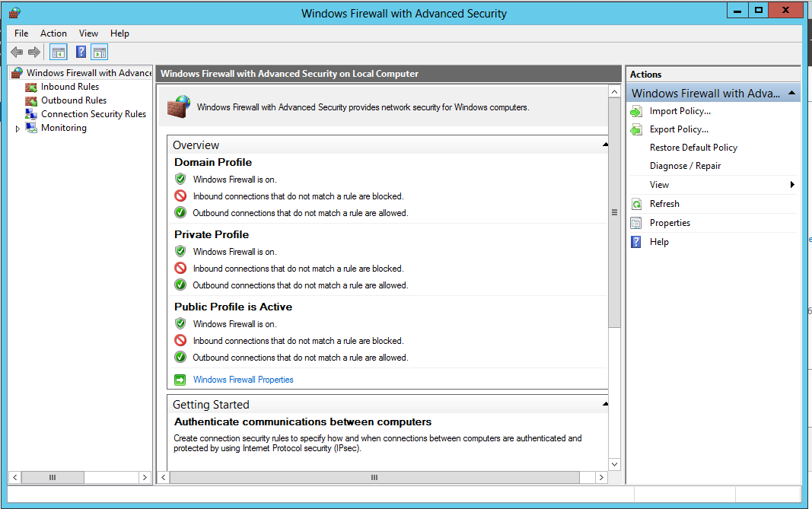Select Inbound Rules in the tree
Image resolution: width=812 pixels, height=509 pixels.
pos(70,87)
